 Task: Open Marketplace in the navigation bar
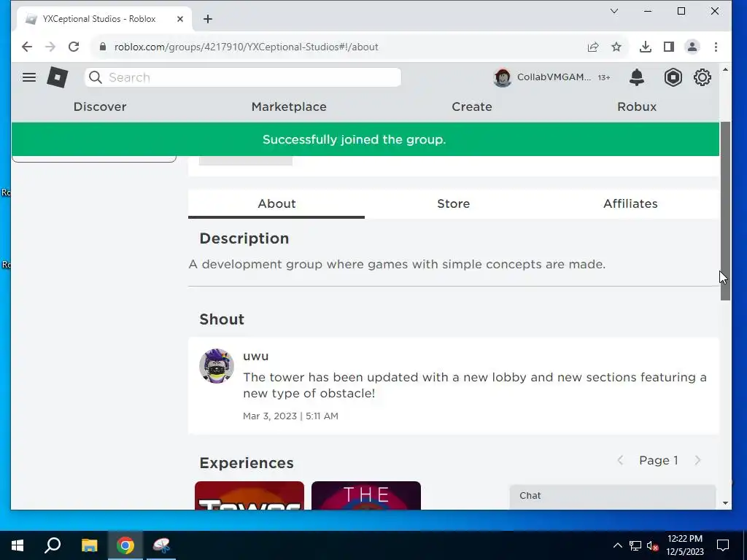(x=289, y=106)
